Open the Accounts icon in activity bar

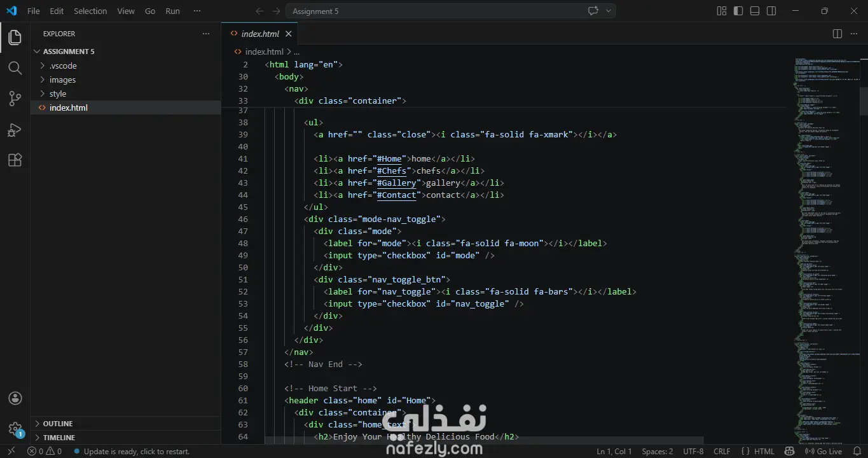[15, 399]
